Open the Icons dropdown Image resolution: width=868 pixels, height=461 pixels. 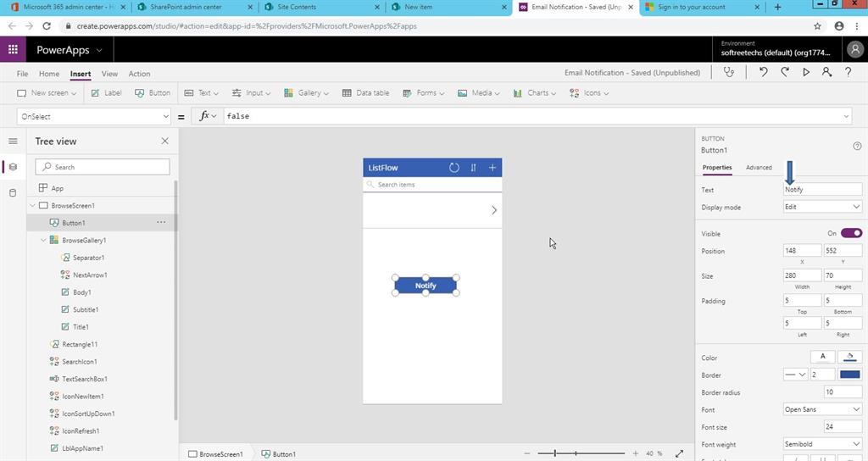coord(589,93)
